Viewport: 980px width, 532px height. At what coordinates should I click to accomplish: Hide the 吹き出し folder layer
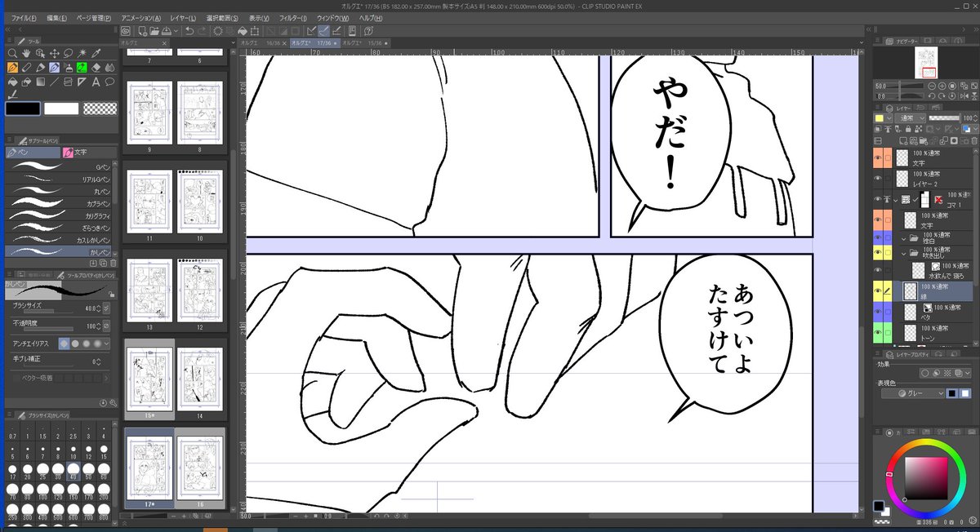(878, 252)
